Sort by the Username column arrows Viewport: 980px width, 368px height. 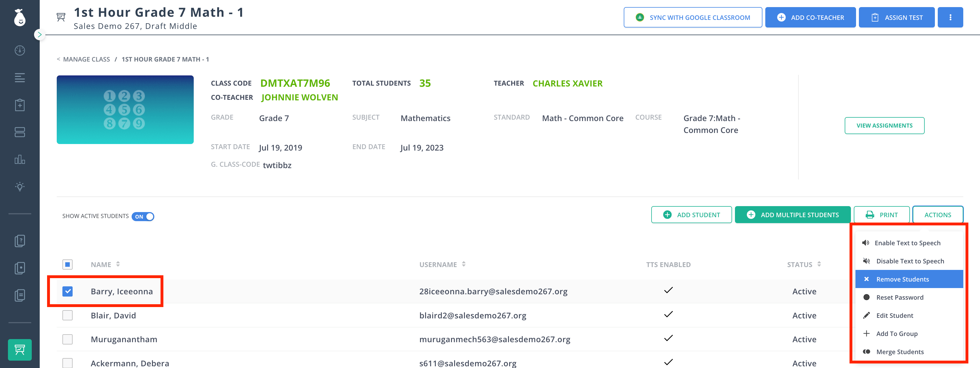pos(464,264)
